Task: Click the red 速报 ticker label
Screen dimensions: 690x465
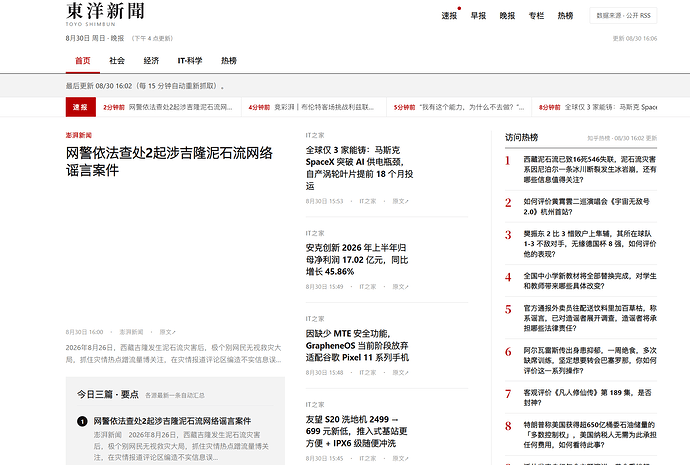Action: click(x=81, y=107)
